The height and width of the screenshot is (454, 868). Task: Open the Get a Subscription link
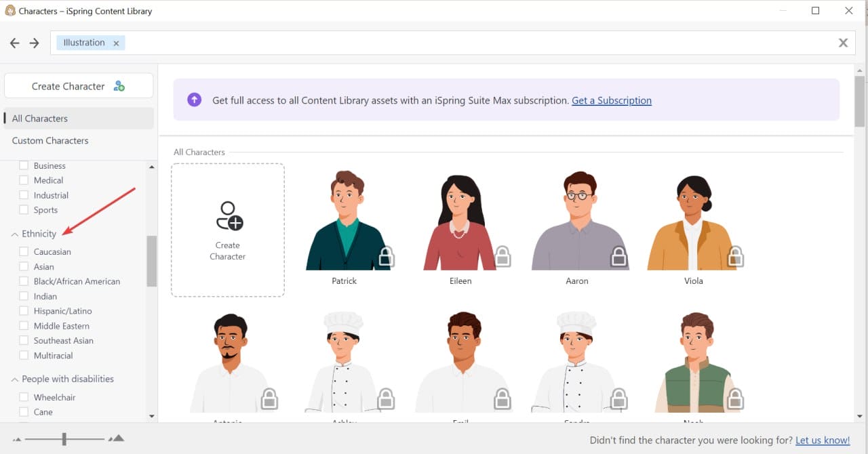[611, 100]
